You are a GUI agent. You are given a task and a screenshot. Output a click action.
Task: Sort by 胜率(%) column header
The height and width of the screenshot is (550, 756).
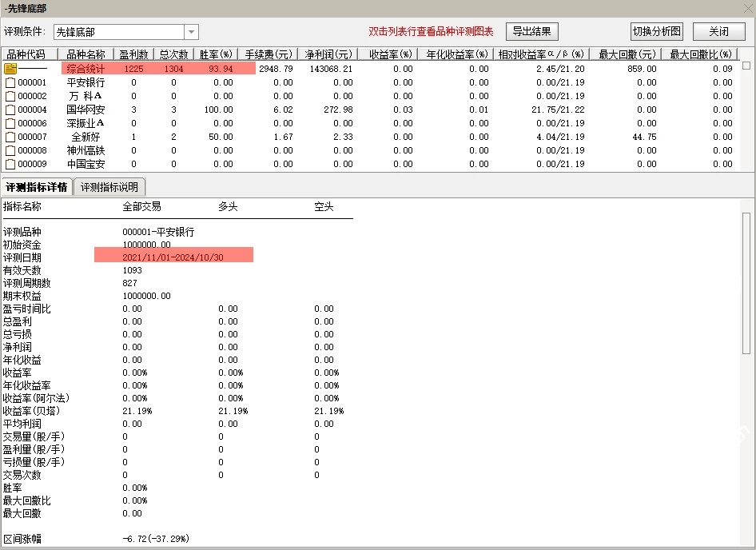click(216, 54)
